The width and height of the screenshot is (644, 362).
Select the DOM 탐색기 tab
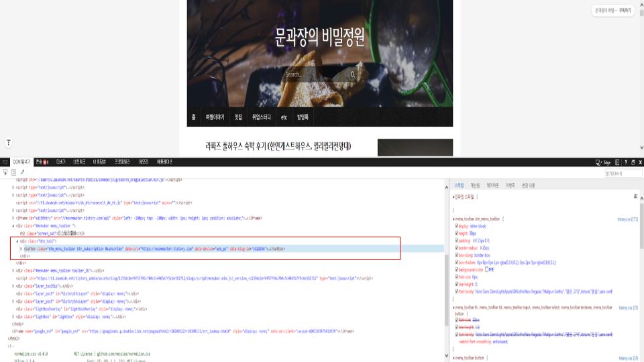[21, 162]
